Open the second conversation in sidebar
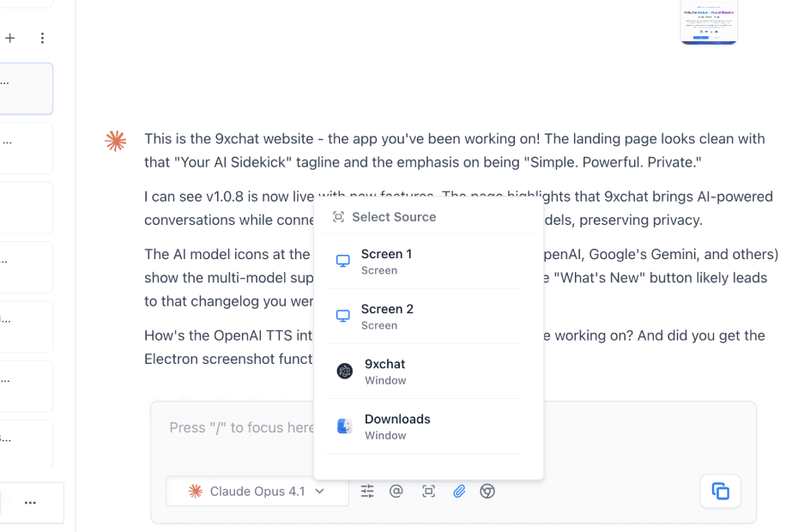This screenshot has height=532, width=798. coord(26,148)
